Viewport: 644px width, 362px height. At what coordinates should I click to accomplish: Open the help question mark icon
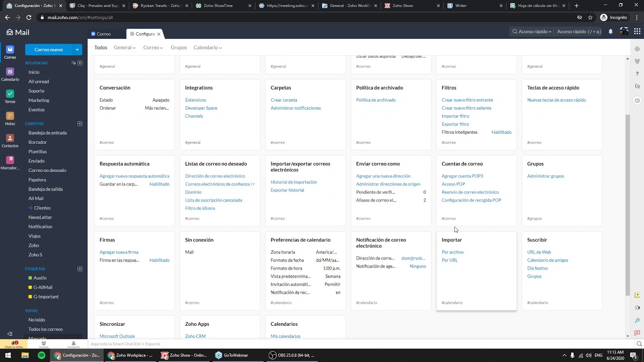tap(637, 74)
